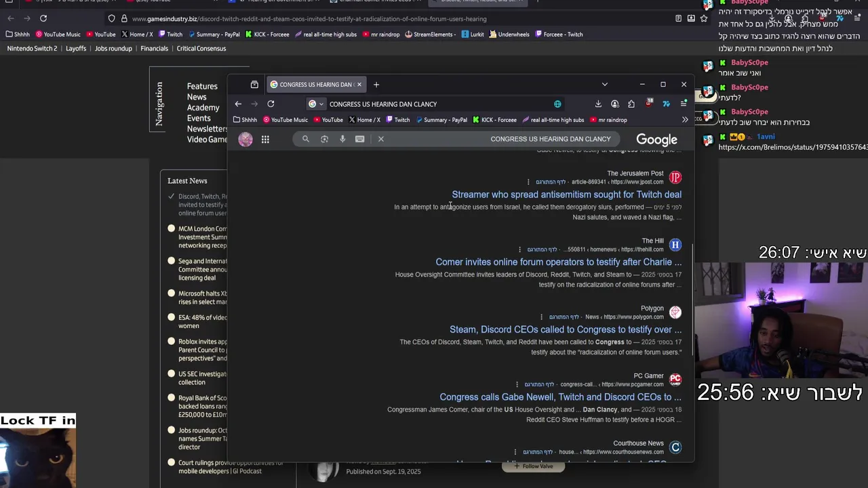Open the front window's hamburger application menu
The image size is (868, 488).
[x=684, y=104]
